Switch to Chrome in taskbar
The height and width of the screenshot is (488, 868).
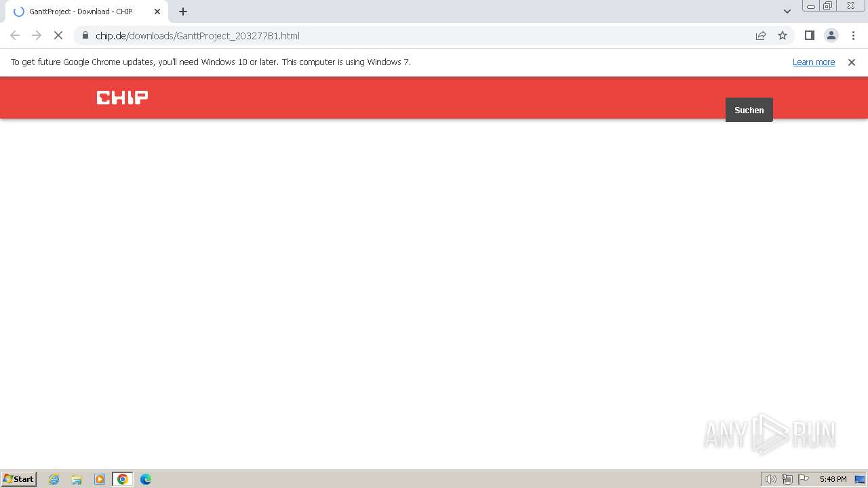click(123, 479)
